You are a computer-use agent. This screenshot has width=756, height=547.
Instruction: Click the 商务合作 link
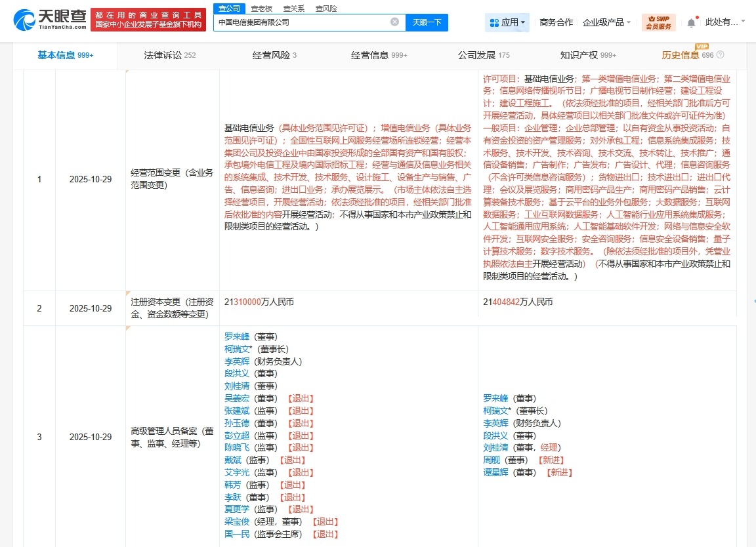click(556, 22)
